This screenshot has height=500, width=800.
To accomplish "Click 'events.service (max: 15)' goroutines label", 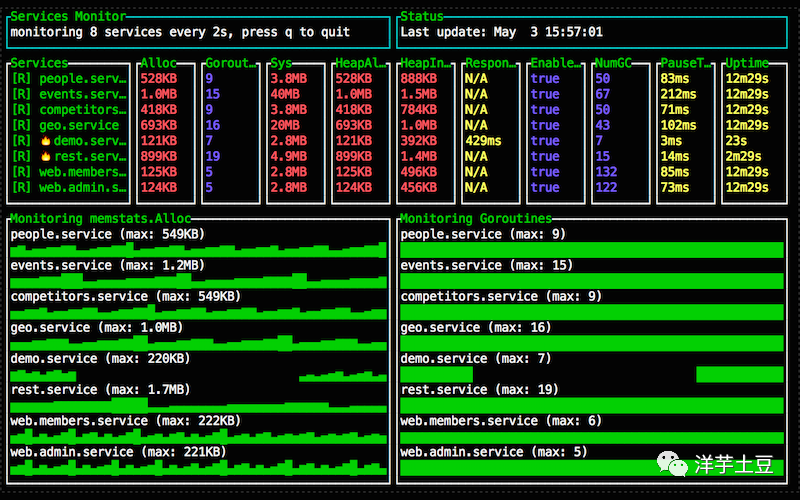I will (x=487, y=265).
